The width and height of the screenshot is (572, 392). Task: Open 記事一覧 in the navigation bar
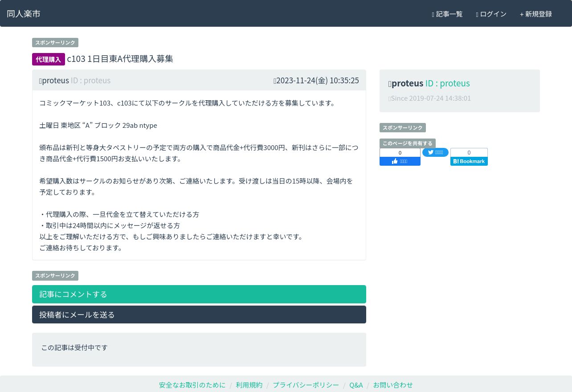click(x=447, y=14)
